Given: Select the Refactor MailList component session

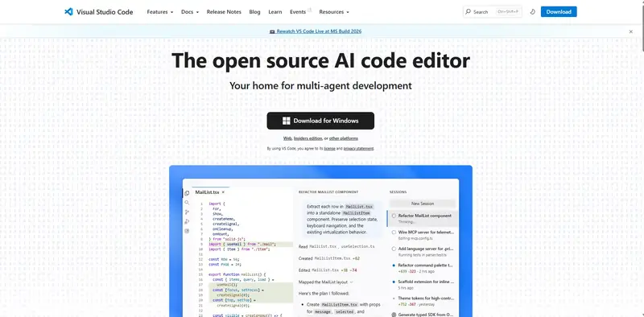Looking at the screenshot, I should click(x=422, y=218).
